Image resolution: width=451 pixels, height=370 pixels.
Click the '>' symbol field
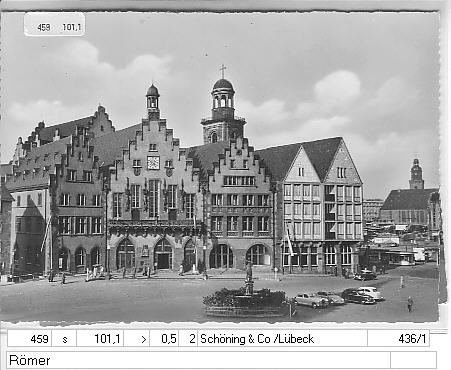click(137, 339)
